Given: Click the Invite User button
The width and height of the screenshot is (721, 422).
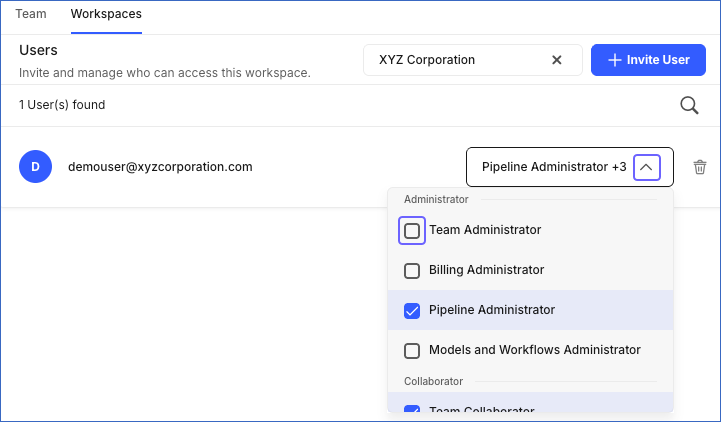Looking at the screenshot, I should tap(648, 60).
